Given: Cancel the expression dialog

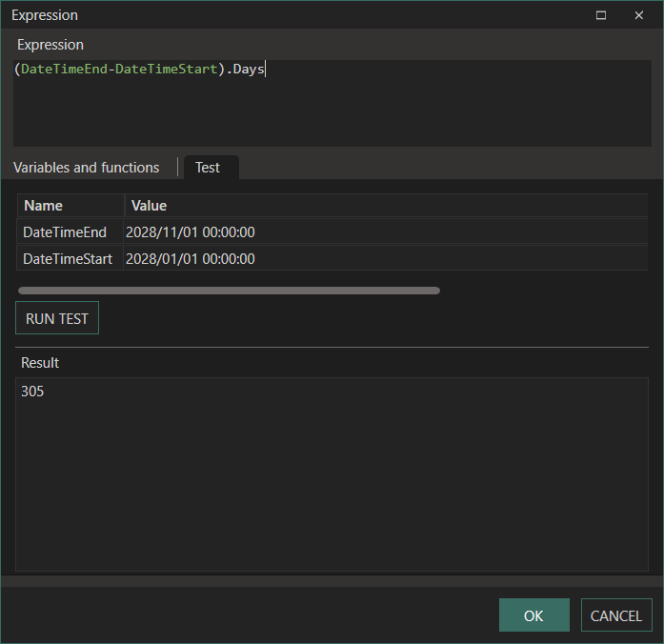Looking at the screenshot, I should [616, 615].
